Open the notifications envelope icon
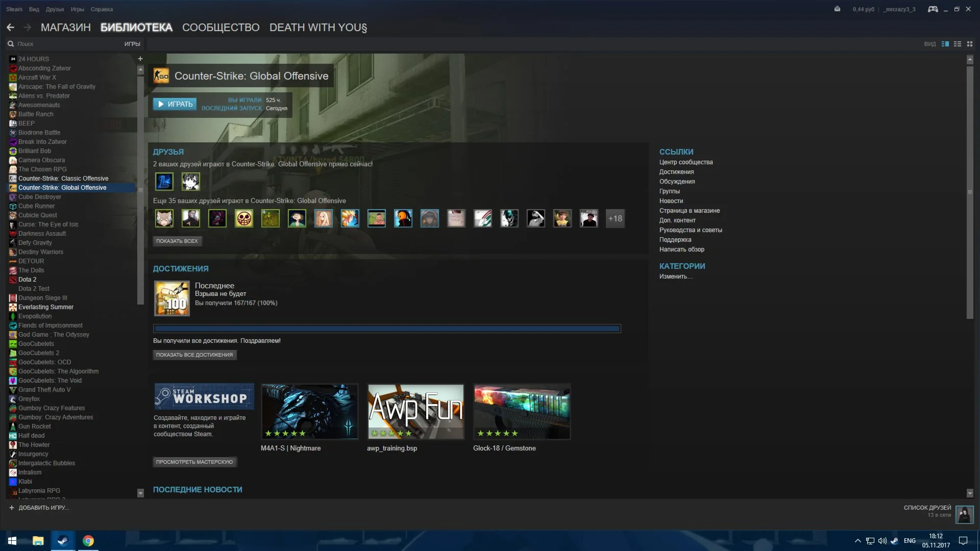 [837, 9]
